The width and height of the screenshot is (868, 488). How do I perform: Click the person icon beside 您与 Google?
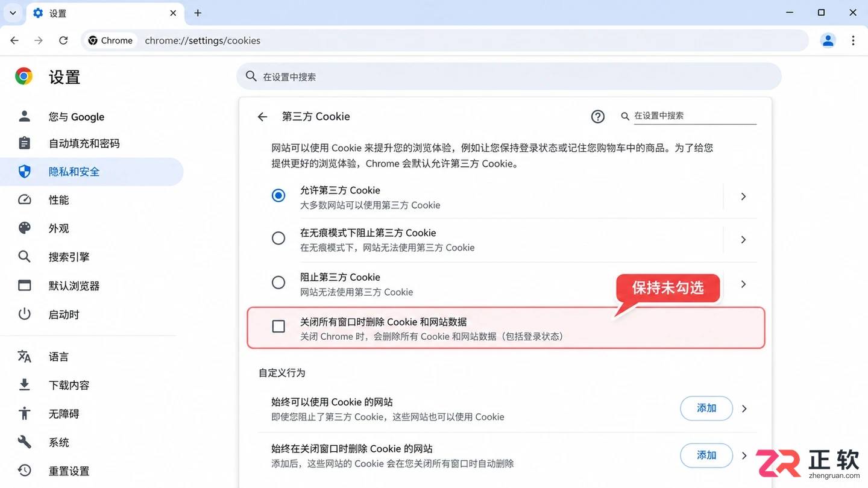[x=24, y=116]
